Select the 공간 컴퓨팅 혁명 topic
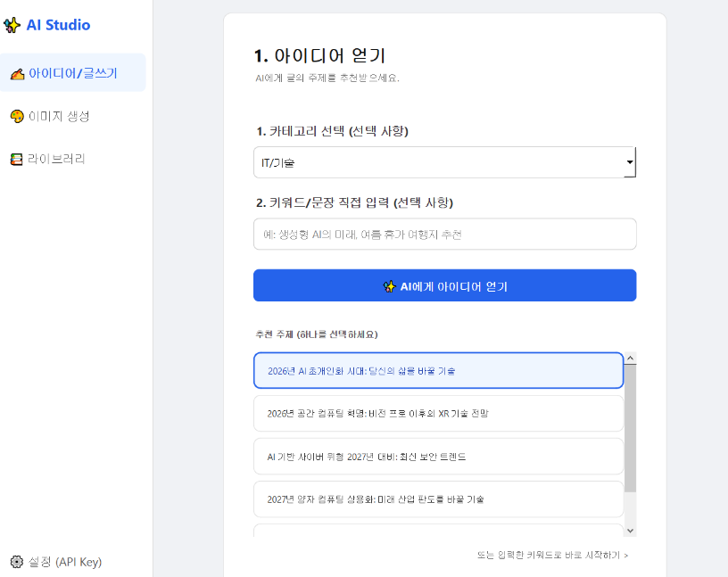 (438, 414)
